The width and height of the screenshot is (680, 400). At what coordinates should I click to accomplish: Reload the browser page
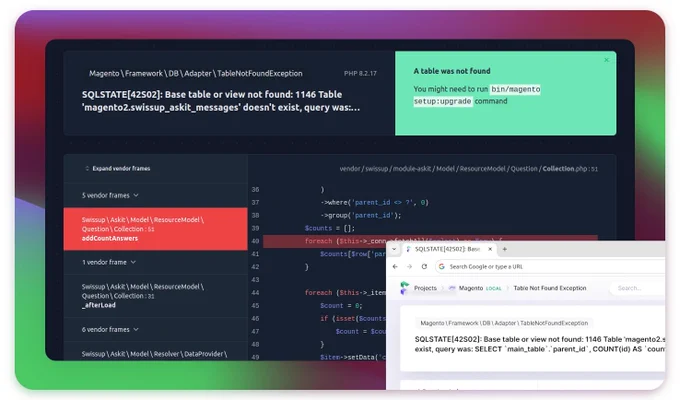point(424,266)
